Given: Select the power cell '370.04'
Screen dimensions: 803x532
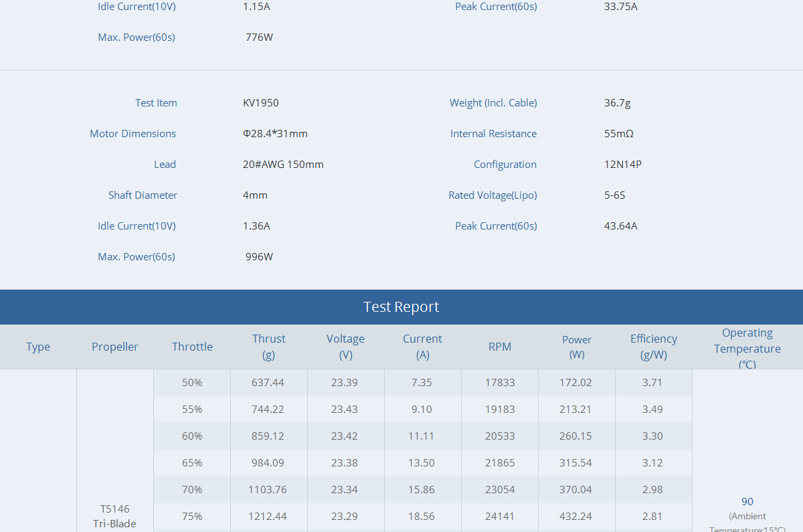Looking at the screenshot, I should (577, 490).
